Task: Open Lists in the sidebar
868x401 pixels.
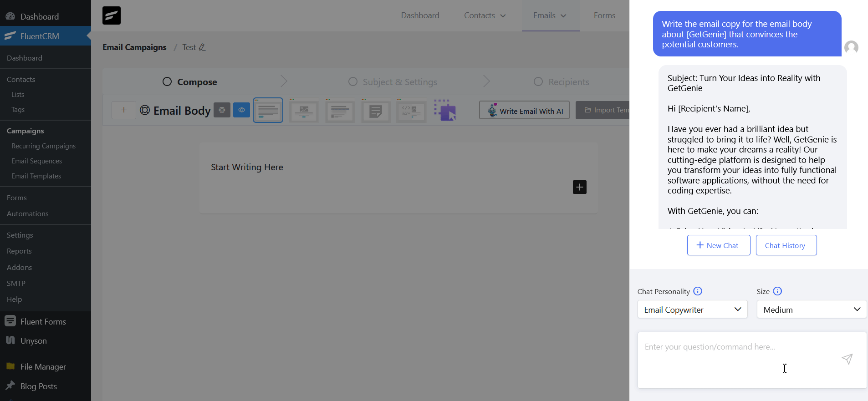Action: pyautogui.click(x=18, y=95)
